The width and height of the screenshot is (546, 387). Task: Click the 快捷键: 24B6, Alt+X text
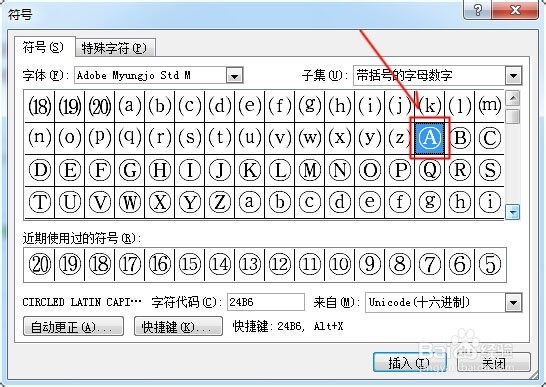(x=288, y=326)
